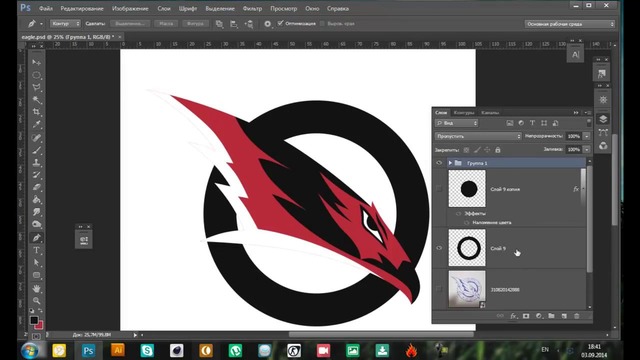
Task: Select the Path Selection tool
Action: tap(36, 262)
